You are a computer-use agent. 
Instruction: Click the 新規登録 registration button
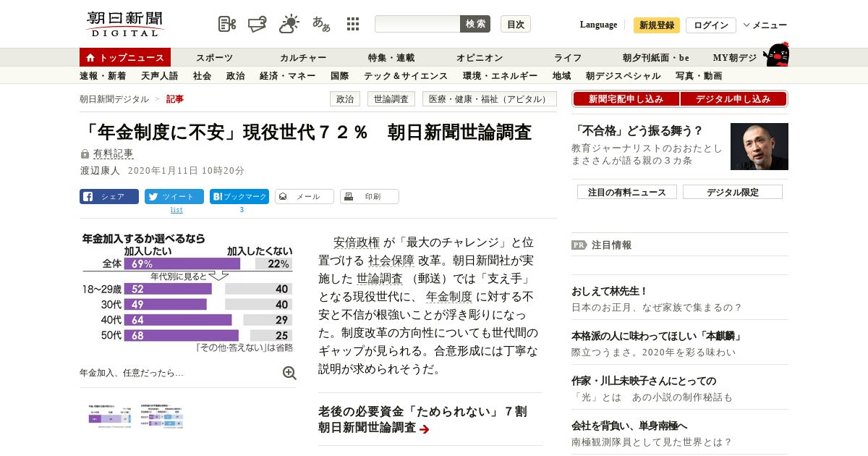[657, 25]
